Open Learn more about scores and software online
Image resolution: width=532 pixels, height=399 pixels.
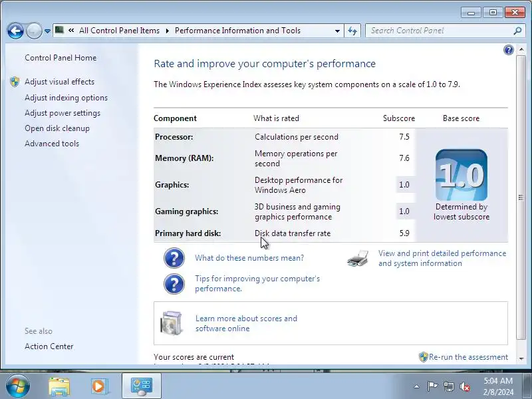point(246,323)
